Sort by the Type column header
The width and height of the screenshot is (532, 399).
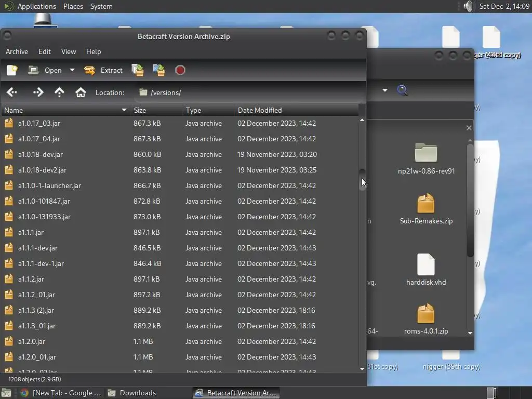point(209,110)
